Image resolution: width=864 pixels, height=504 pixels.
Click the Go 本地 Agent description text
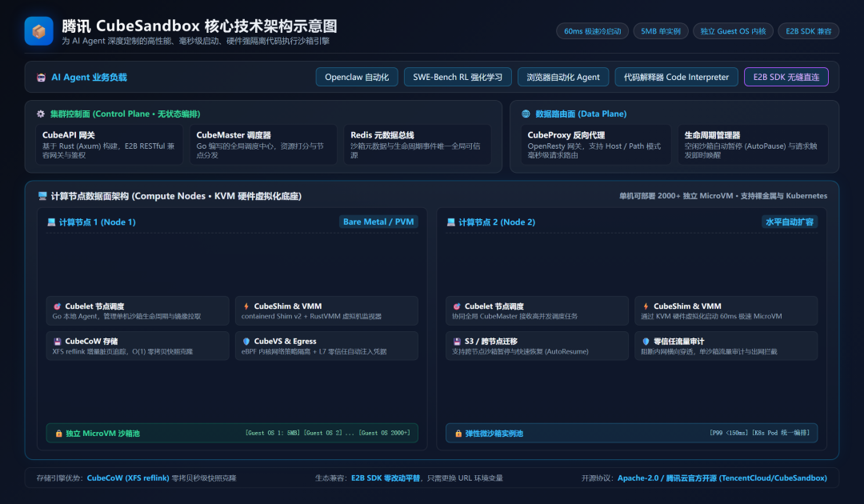(x=126, y=317)
